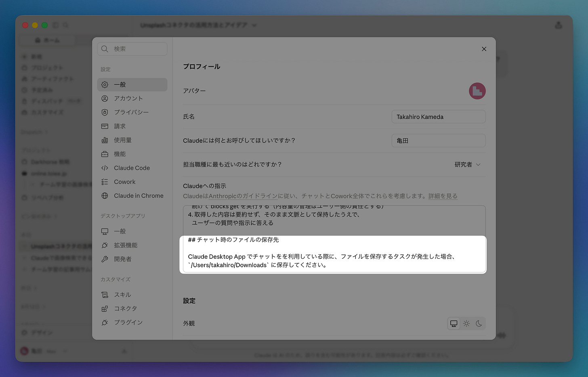Click the プロフィール heading
The width and height of the screenshot is (588, 377).
tap(202, 67)
